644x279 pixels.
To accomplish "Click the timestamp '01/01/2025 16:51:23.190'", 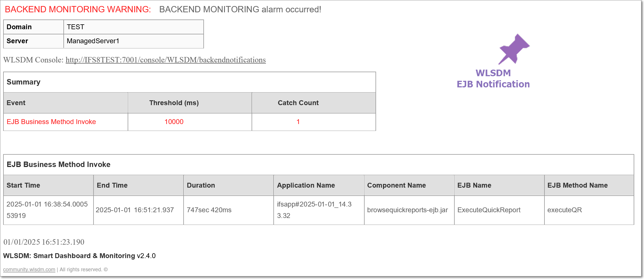I will pos(44,242).
